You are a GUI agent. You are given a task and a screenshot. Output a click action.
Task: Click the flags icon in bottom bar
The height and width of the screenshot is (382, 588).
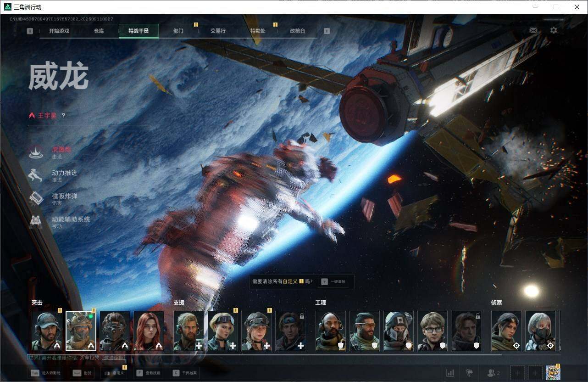(469, 373)
